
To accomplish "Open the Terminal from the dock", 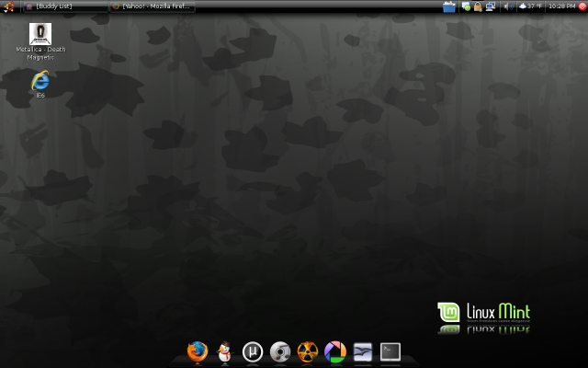I will (x=390, y=351).
